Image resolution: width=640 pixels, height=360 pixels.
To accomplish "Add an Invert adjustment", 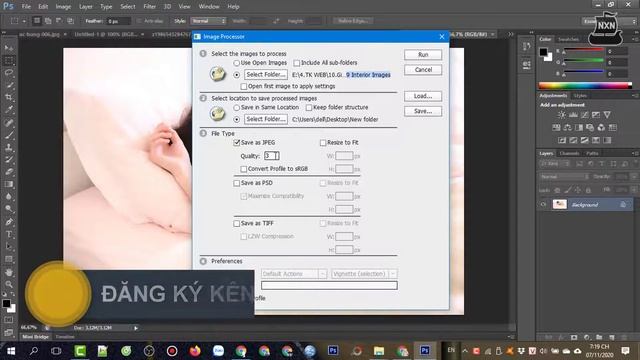I will 562,140.
